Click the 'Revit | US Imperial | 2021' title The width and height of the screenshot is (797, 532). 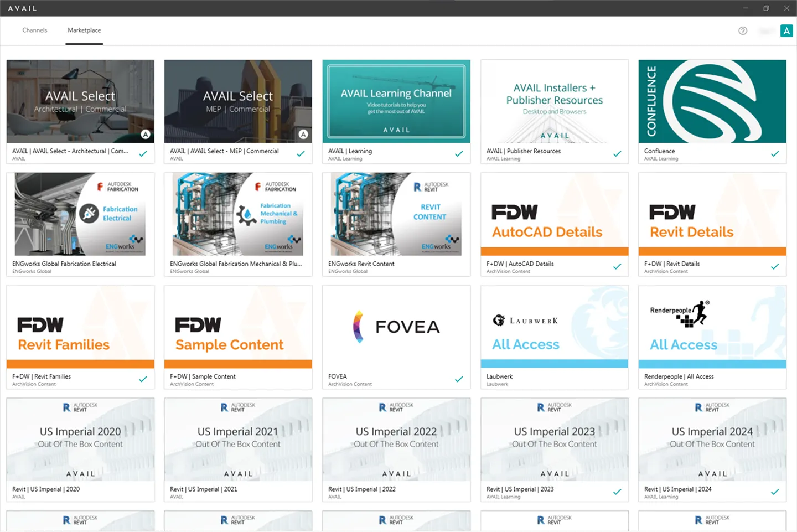click(204, 489)
